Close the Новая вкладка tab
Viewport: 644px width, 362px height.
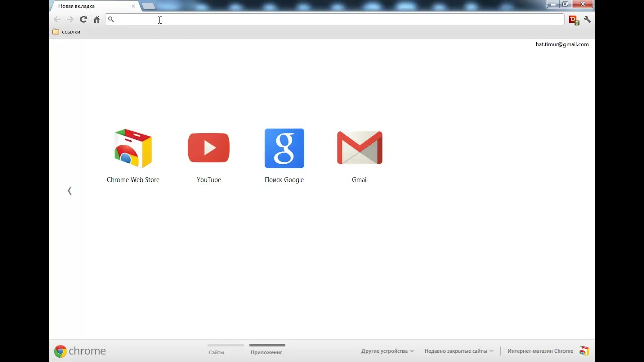133,6
